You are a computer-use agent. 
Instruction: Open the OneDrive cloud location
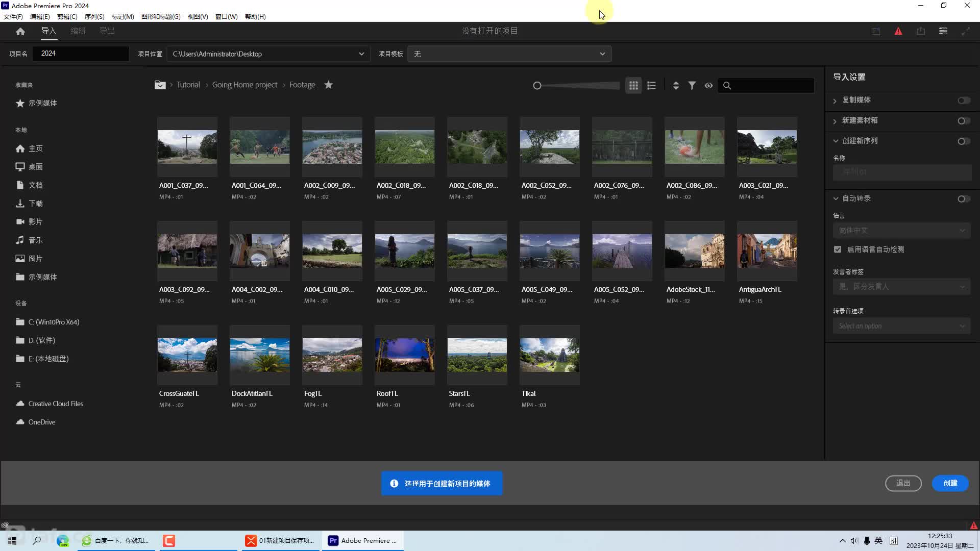coord(36,422)
